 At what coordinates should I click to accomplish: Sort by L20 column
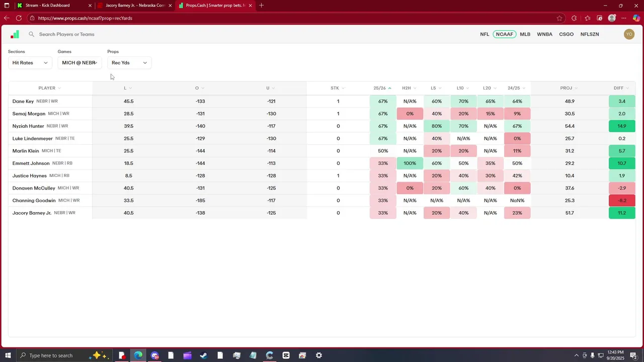490,88
